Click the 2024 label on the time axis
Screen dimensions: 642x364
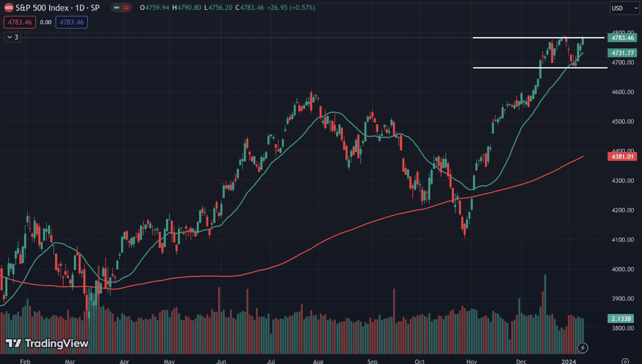568,361
